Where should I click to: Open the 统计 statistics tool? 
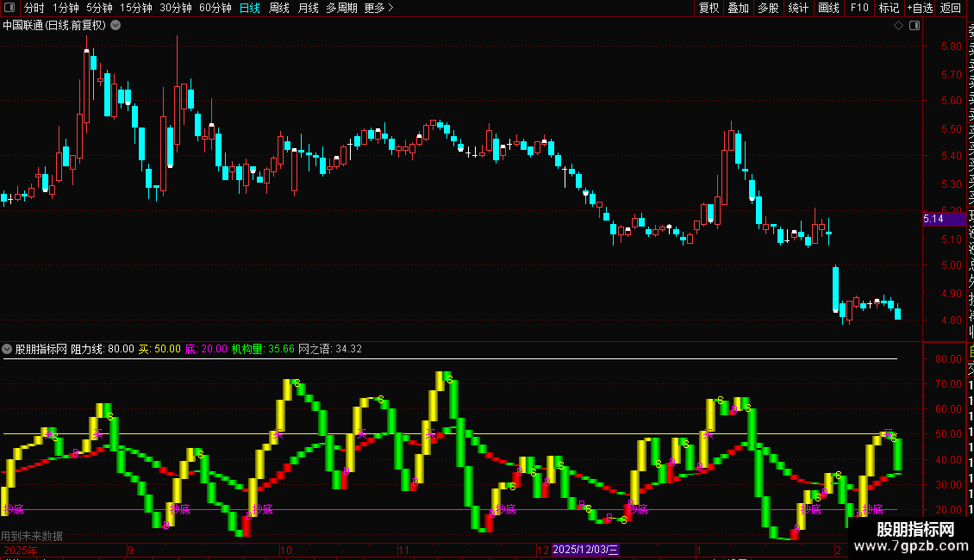798,8
